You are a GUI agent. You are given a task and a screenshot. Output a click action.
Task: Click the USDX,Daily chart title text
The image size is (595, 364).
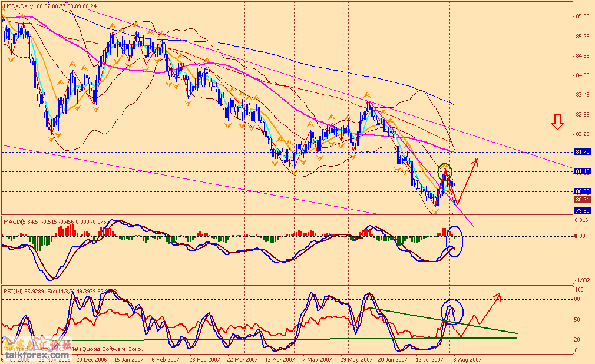click(x=19, y=6)
